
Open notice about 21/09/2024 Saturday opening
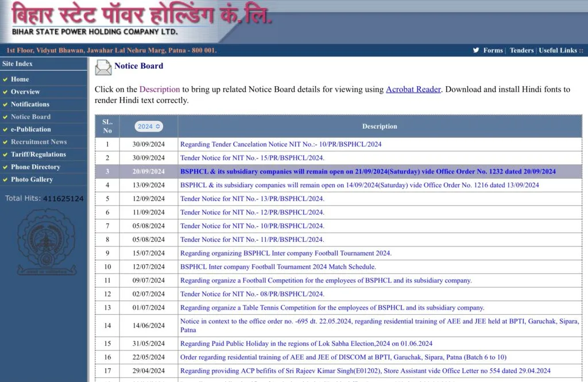[368, 172]
